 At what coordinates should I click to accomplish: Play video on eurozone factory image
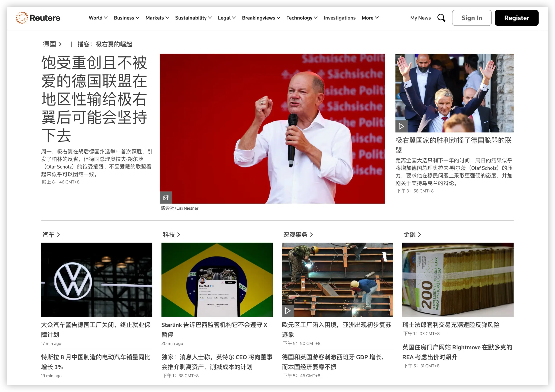coord(288,311)
